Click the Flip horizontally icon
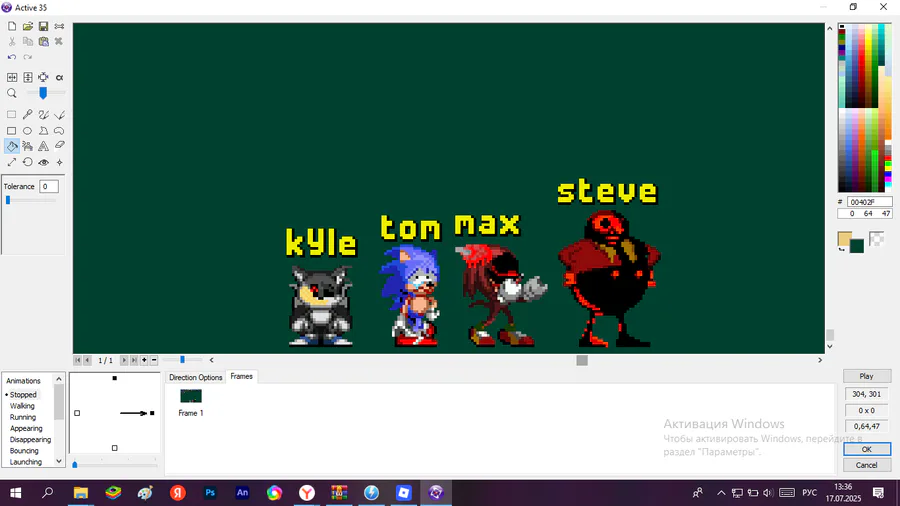 (x=11, y=77)
